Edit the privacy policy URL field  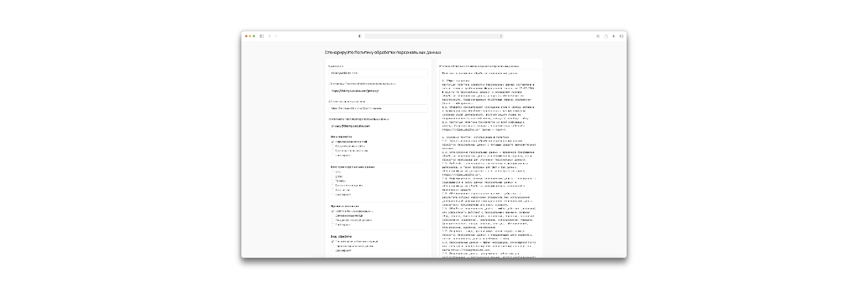point(378,91)
